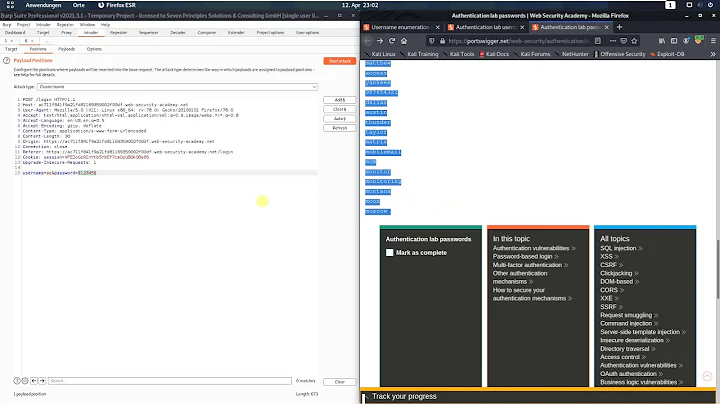
Task: Open a new Firefox tab
Action: 619,27
